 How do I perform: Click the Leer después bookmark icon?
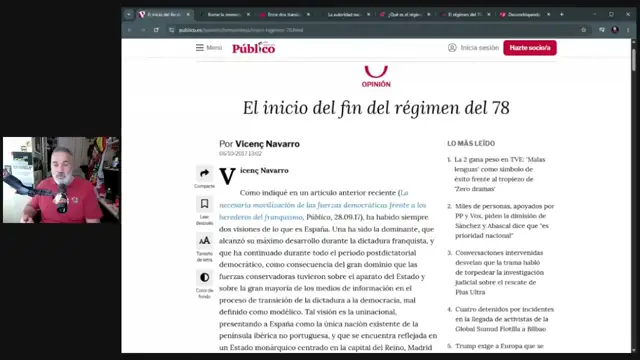coord(204,203)
